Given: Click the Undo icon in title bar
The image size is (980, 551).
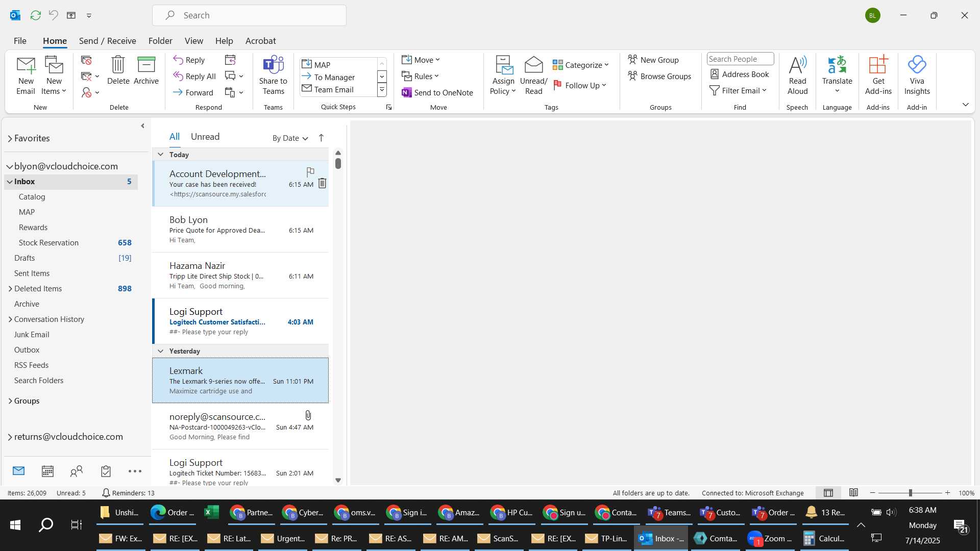Looking at the screenshot, I should click(53, 15).
